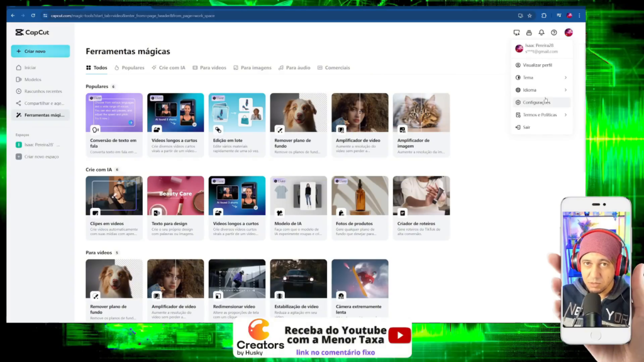This screenshot has height=362, width=644.
Task: Click the profile avatar in the header
Action: [x=569, y=33]
